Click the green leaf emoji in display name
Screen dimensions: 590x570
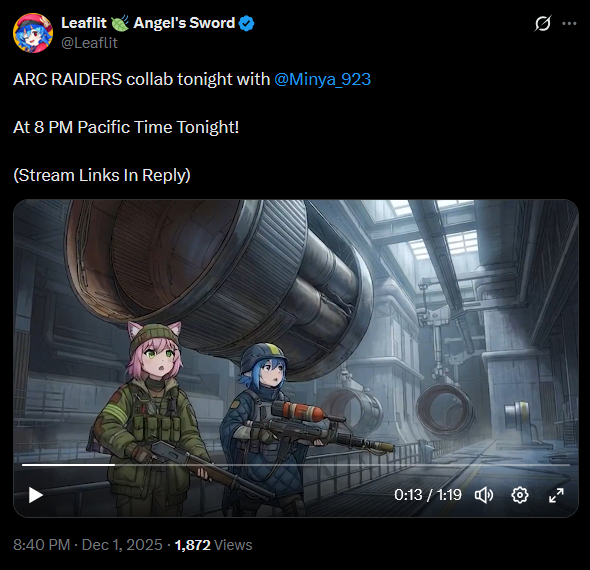120,23
